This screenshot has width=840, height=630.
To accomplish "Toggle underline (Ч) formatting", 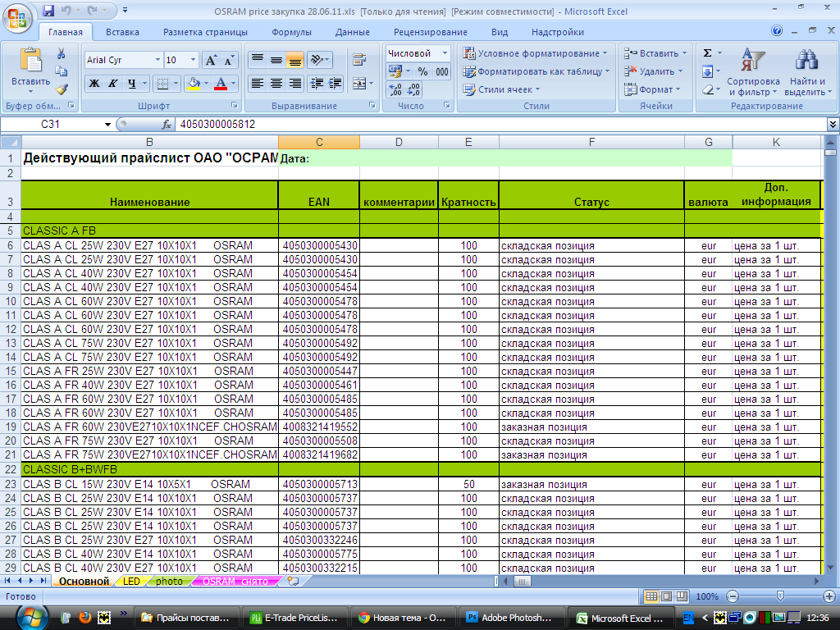I will tap(132, 84).
